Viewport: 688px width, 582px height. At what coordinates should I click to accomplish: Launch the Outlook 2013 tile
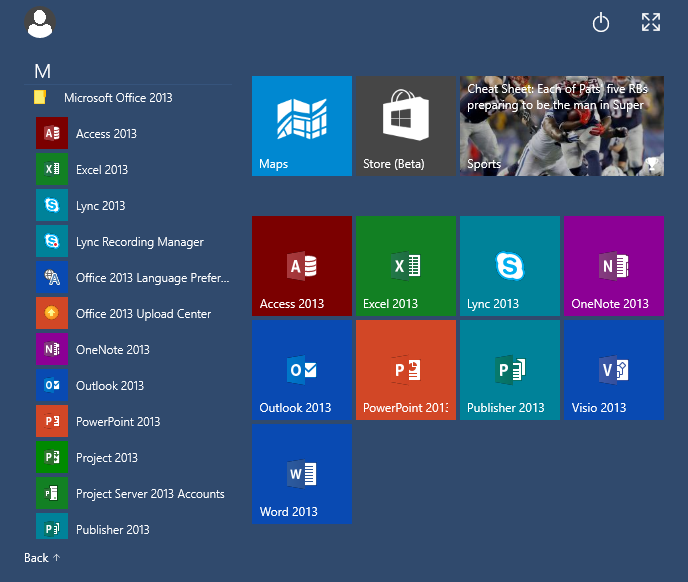click(302, 370)
